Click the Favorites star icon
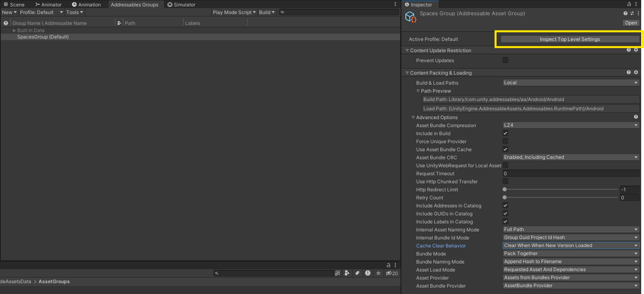Image resolution: width=644 pixels, height=294 pixels. [378, 273]
